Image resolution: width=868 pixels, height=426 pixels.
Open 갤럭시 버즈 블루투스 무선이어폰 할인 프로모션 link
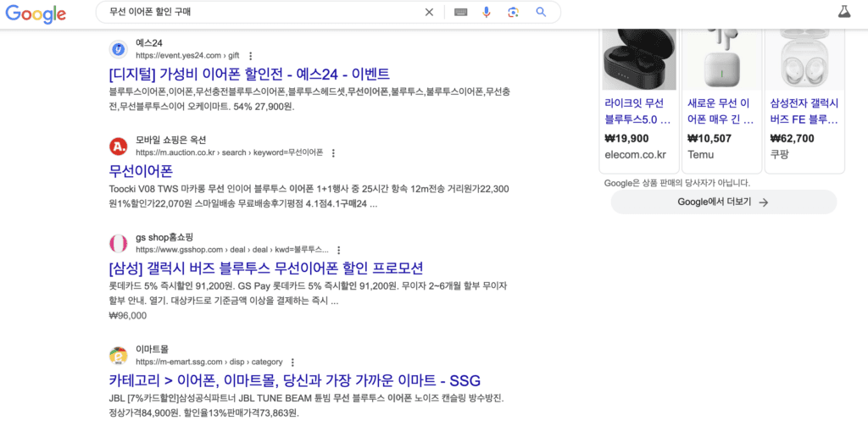coord(266,268)
